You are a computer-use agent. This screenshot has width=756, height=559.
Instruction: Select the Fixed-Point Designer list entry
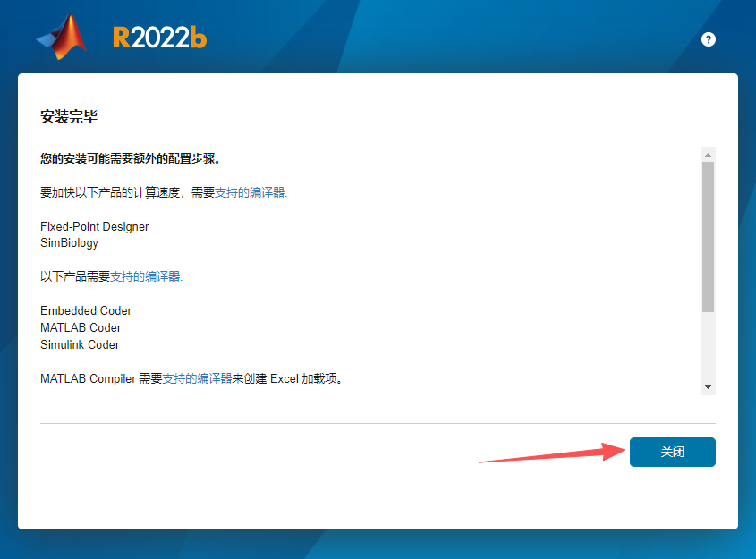[94, 226]
